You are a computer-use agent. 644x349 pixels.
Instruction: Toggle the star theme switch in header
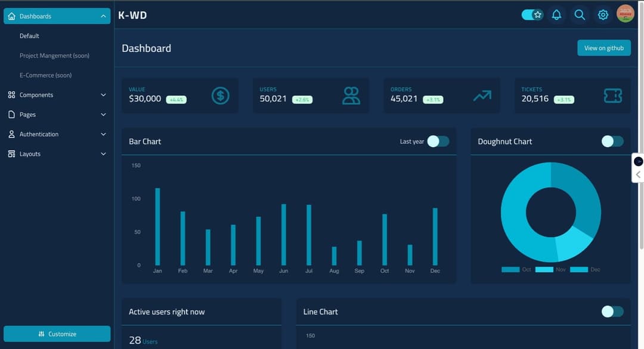(532, 15)
